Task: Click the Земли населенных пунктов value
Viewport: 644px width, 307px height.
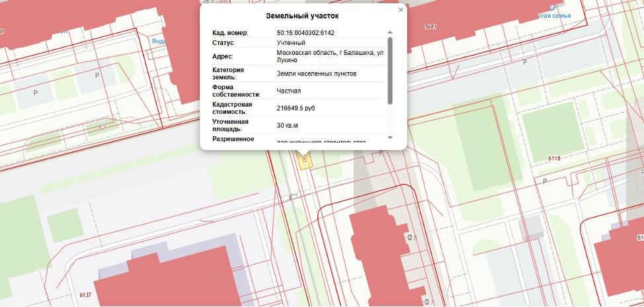Action: point(316,73)
